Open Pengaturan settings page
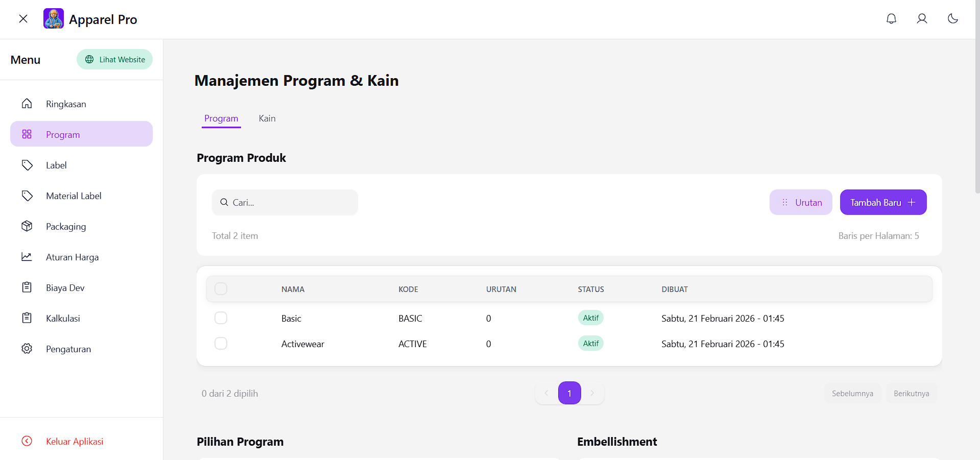The image size is (980, 460). coord(81,349)
